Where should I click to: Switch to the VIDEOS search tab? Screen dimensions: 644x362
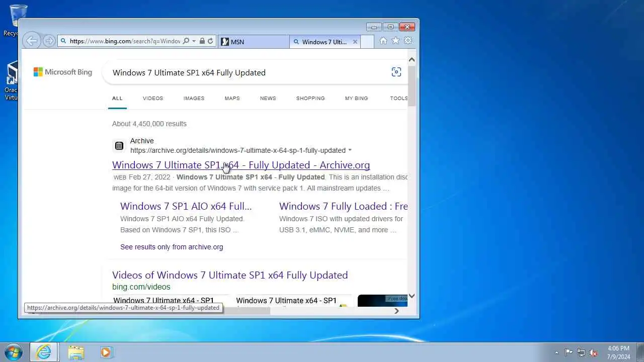click(x=153, y=98)
